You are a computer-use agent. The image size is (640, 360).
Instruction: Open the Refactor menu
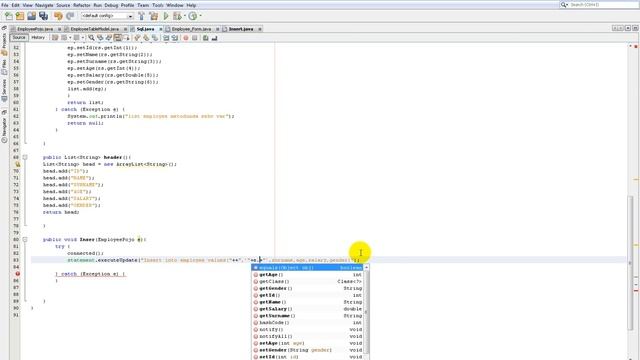coord(82,5)
